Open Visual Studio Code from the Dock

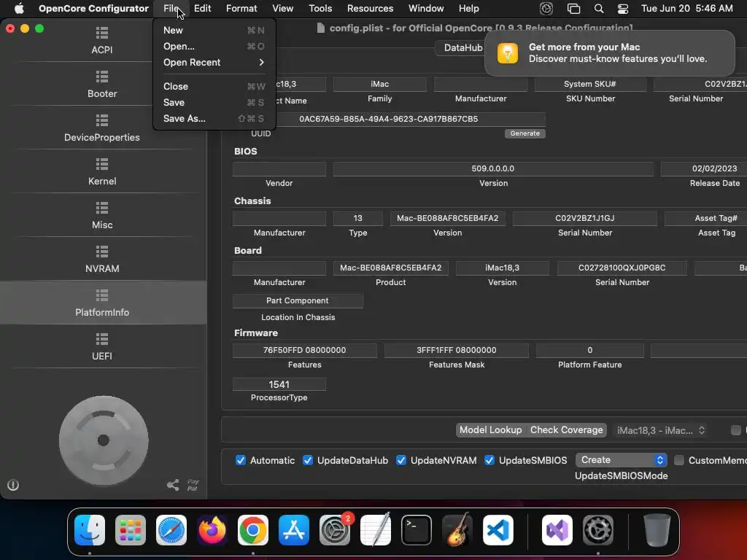(x=498, y=530)
